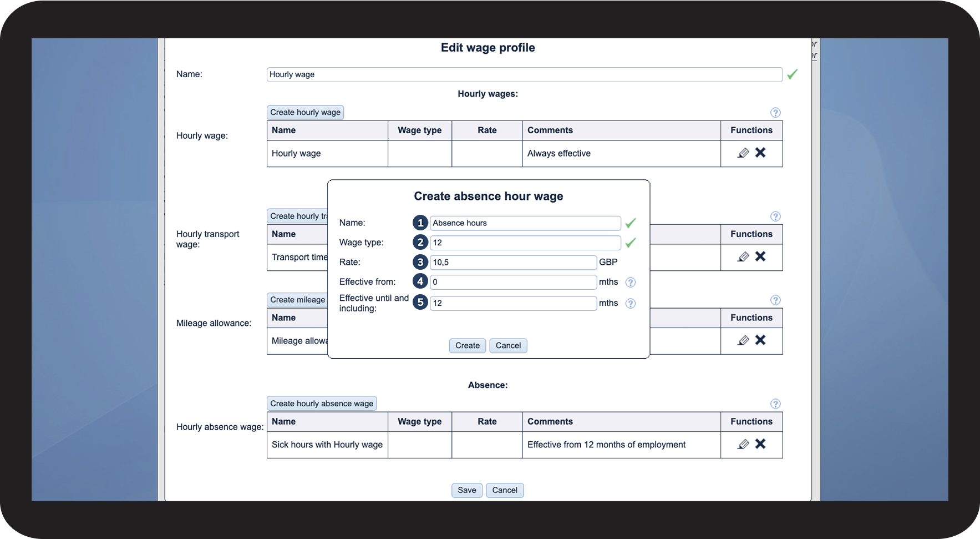Image resolution: width=980 pixels, height=539 pixels.
Task: Cancel the Create absence hour wage dialog
Action: point(508,346)
